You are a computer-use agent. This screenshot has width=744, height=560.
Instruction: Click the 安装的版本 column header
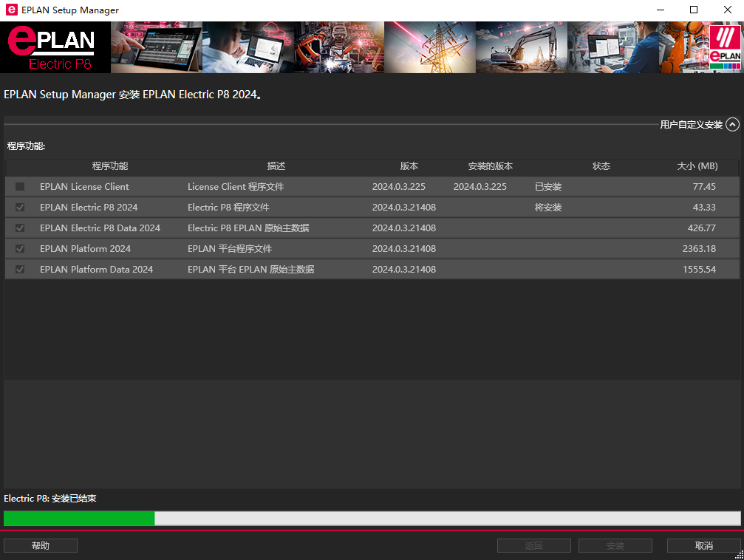point(490,166)
